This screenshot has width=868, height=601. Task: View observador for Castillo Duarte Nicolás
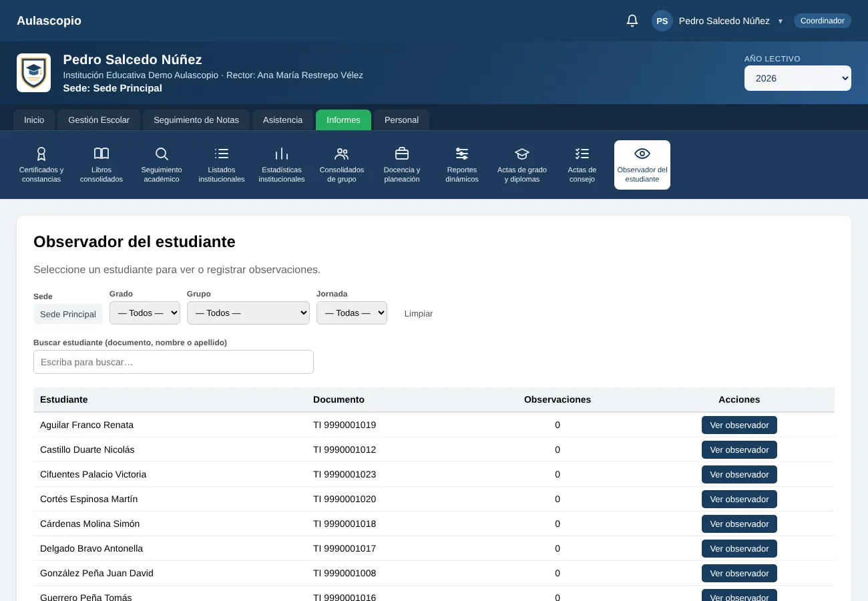739,449
